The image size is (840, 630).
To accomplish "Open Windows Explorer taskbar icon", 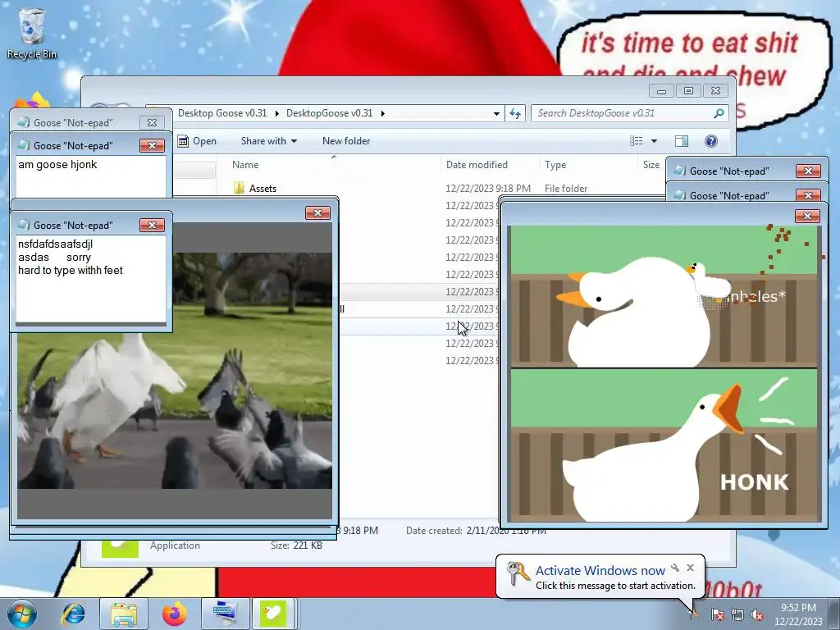I will pos(124,614).
